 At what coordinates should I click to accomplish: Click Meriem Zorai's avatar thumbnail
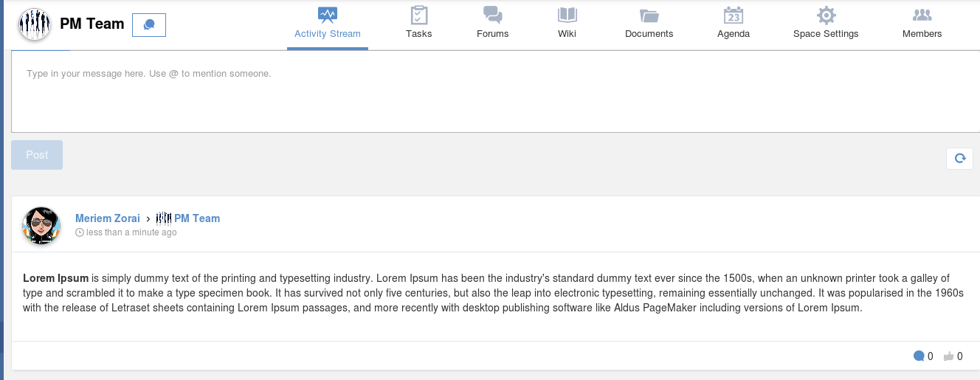tap(41, 226)
